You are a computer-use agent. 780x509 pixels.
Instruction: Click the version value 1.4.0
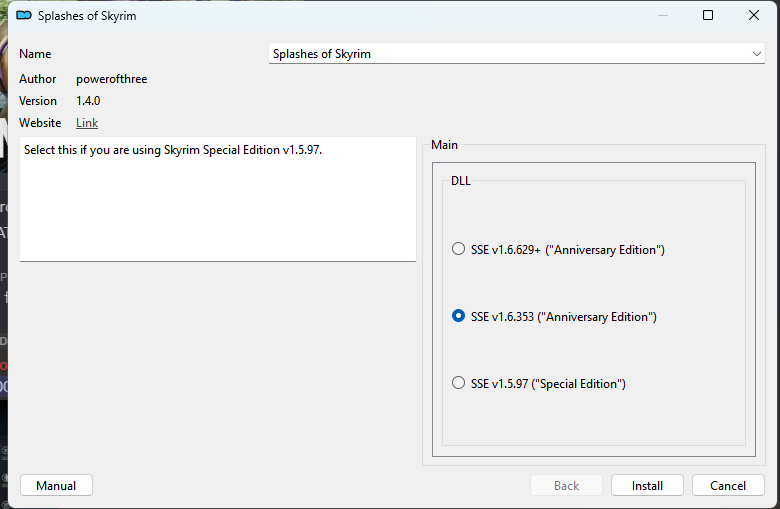[88, 101]
